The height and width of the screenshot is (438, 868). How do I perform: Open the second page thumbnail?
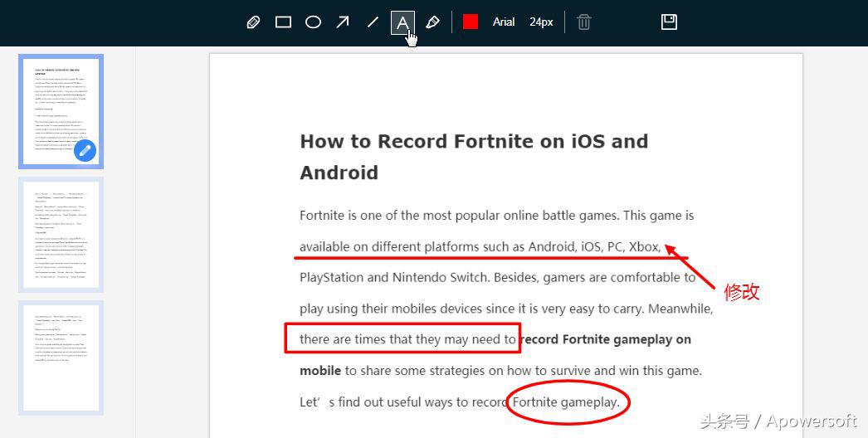[x=61, y=235]
